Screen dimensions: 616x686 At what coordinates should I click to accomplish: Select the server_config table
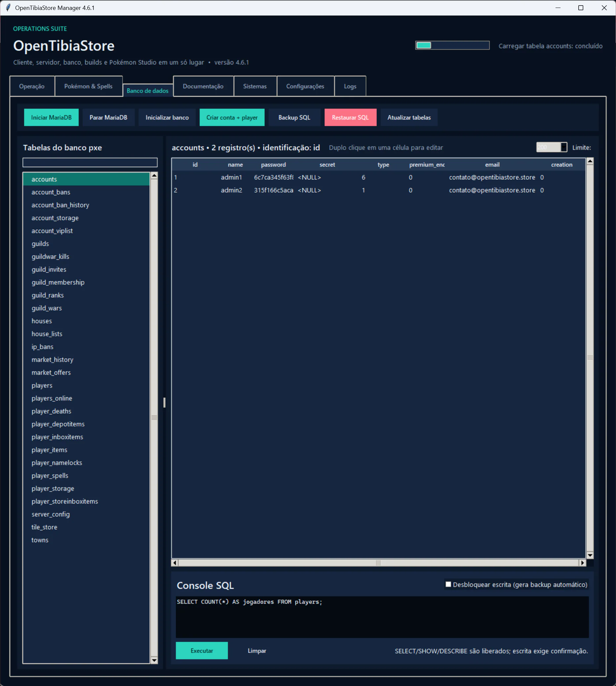tap(86, 514)
